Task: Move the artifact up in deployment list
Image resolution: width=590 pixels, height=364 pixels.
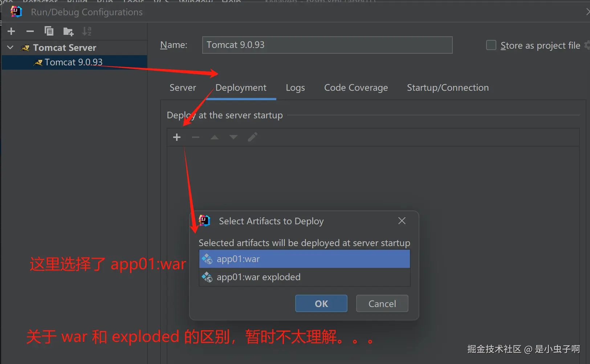Action: tap(215, 137)
